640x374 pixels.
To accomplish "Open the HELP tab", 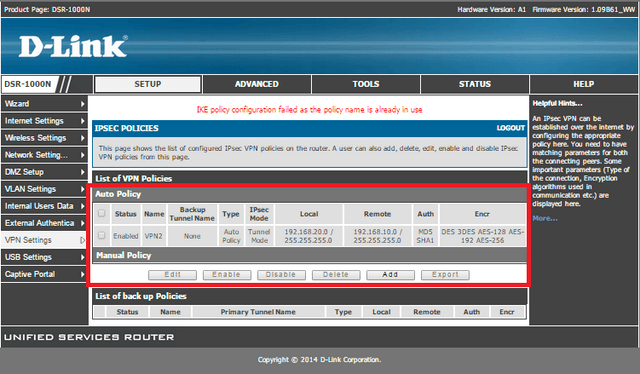I will (x=584, y=84).
